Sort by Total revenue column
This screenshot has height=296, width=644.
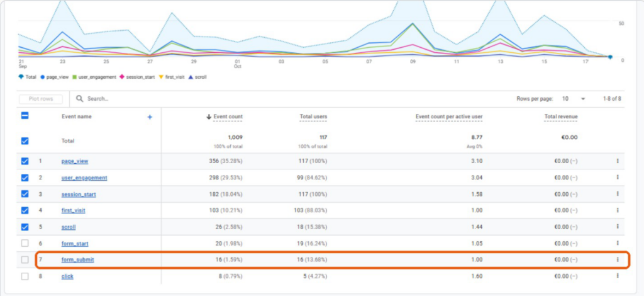coord(561,117)
